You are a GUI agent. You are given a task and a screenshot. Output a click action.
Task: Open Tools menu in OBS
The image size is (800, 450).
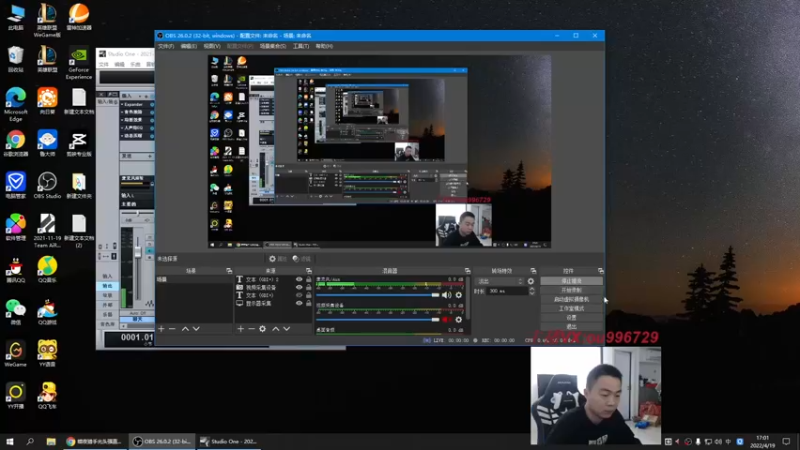click(301, 46)
